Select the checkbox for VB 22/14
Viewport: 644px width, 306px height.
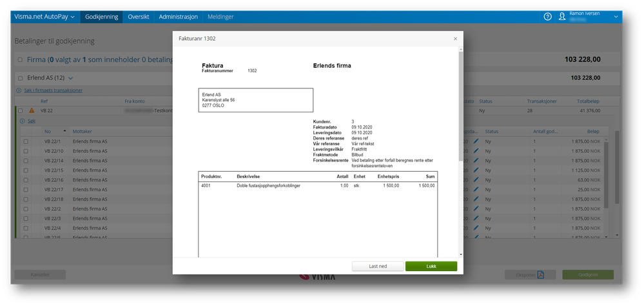click(26, 161)
